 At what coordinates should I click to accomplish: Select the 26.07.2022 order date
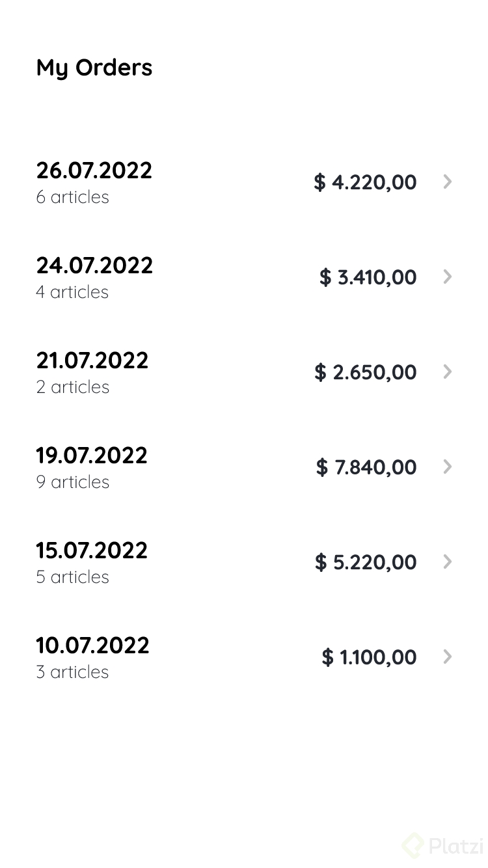point(94,170)
